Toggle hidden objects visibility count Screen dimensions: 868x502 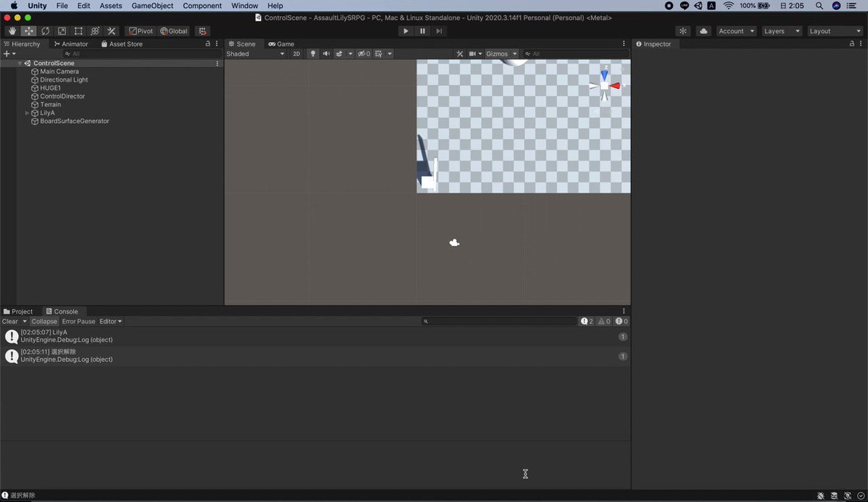[364, 54]
